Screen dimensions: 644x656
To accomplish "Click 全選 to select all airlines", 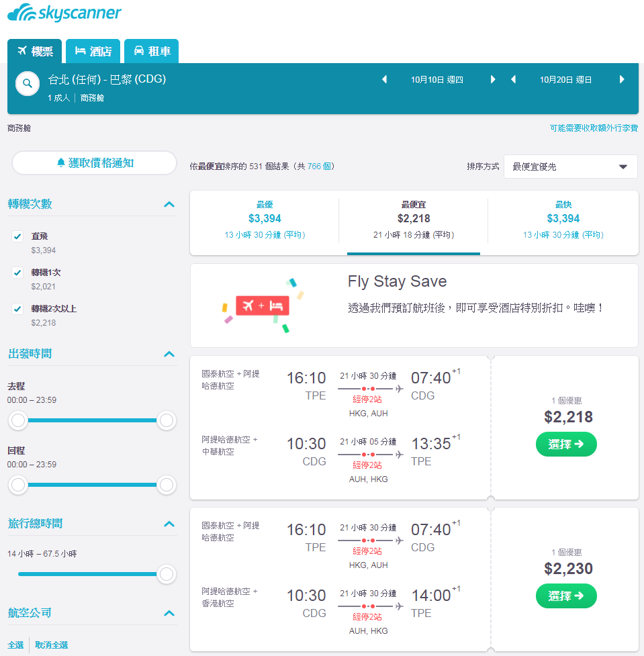I will (x=15, y=645).
